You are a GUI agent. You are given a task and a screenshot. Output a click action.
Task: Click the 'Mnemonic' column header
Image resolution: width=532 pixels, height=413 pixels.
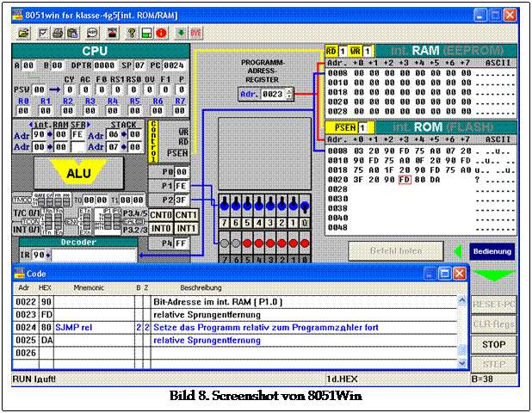pyautogui.click(x=89, y=288)
